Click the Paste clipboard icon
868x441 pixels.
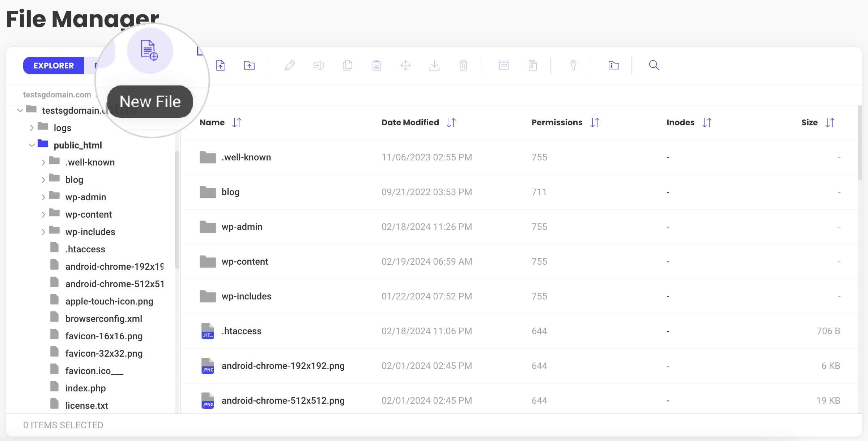click(x=376, y=66)
